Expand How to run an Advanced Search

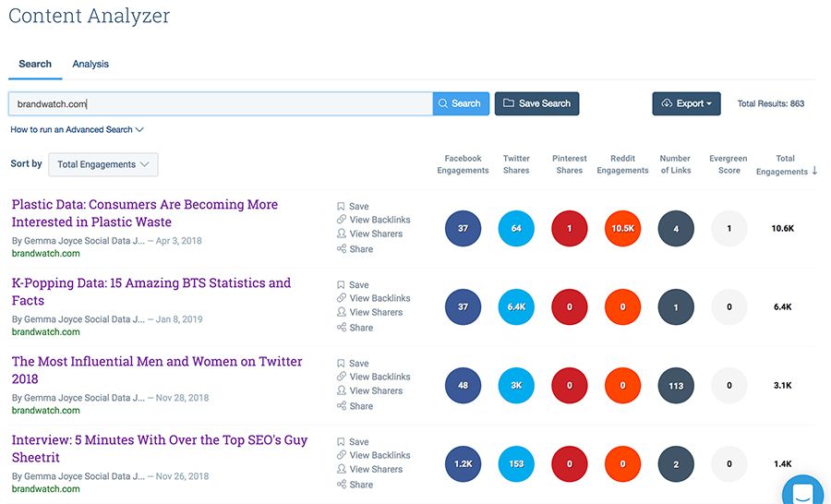pos(77,130)
